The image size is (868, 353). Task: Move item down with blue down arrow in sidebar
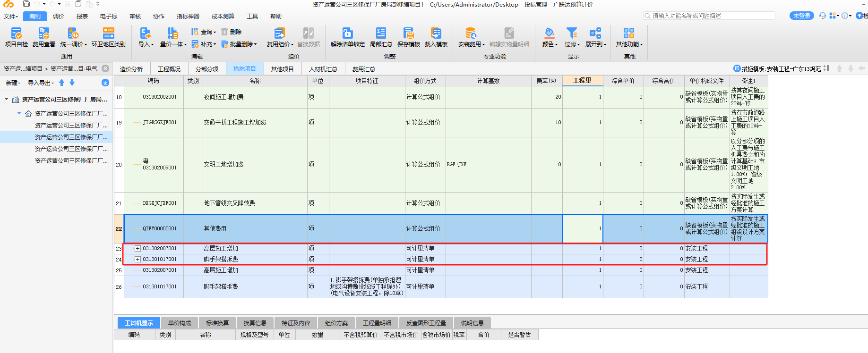[x=72, y=83]
